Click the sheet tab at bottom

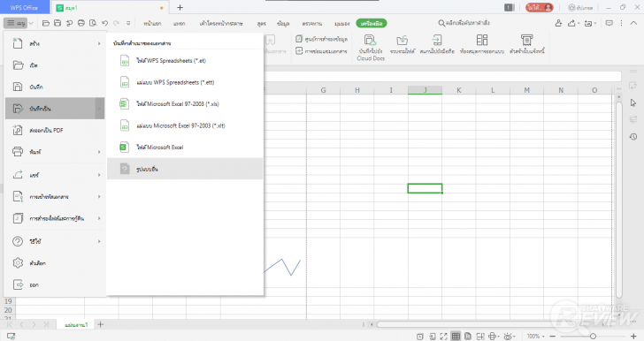[76, 324]
